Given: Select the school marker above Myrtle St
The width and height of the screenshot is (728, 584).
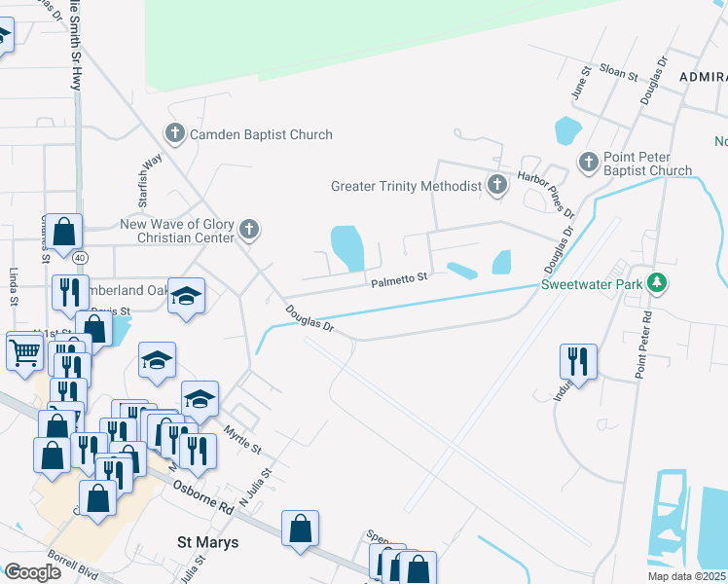Looking at the screenshot, I should tap(200, 400).
